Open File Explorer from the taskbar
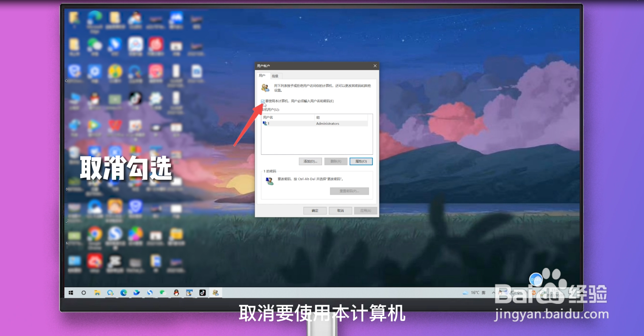The width and height of the screenshot is (644, 336). (x=97, y=293)
